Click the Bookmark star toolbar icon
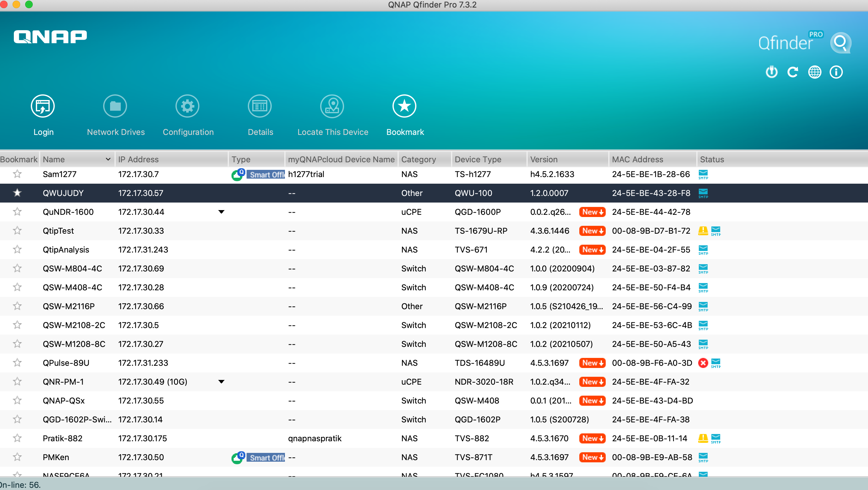 tap(404, 106)
